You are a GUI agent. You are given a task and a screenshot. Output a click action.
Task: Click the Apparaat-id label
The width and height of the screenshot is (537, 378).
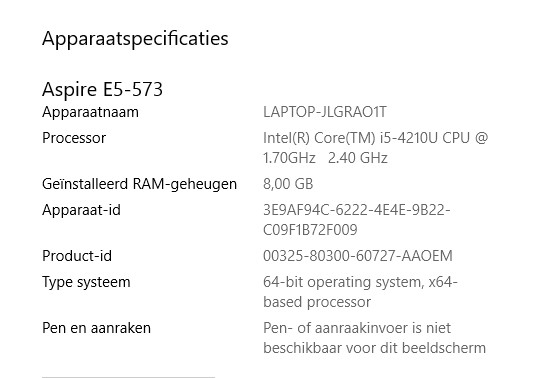tap(81, 210)
